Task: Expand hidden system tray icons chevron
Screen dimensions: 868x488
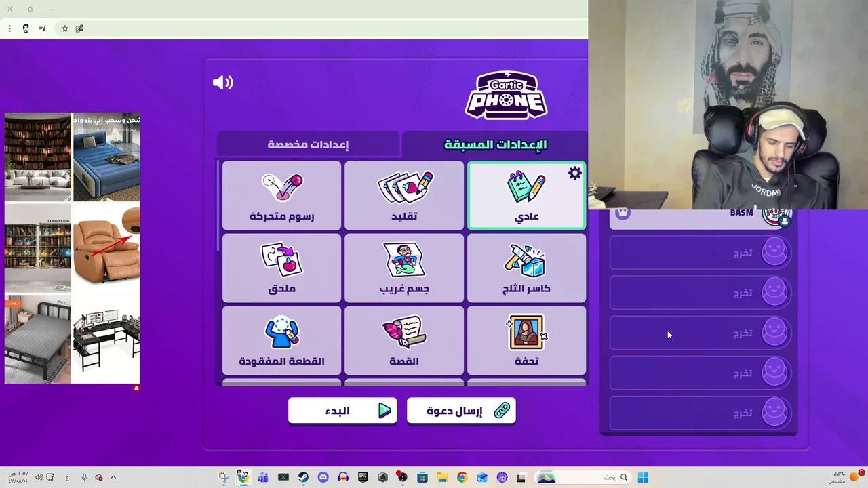Action: click(x=113, y=477)
